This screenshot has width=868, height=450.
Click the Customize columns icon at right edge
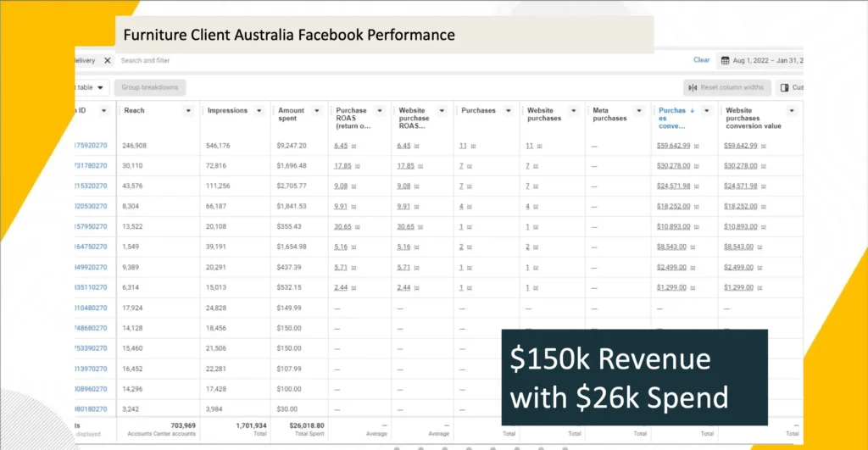coord(785,87)
